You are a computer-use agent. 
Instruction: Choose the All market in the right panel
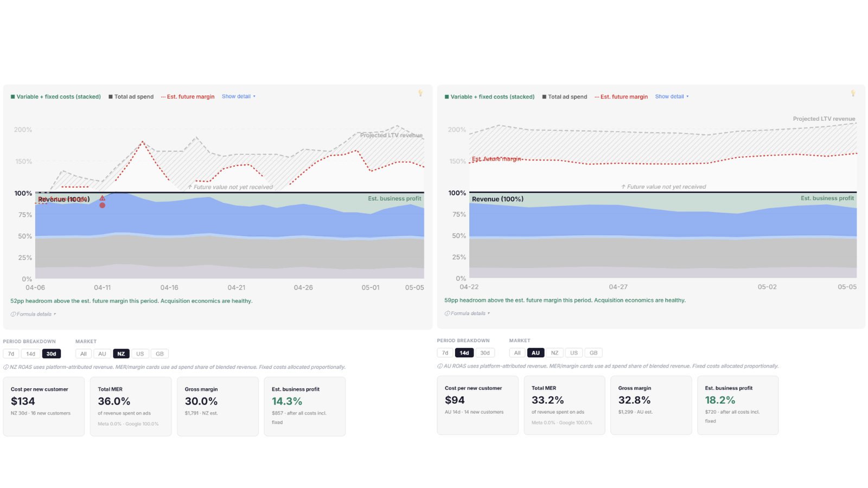coord(518,352)
